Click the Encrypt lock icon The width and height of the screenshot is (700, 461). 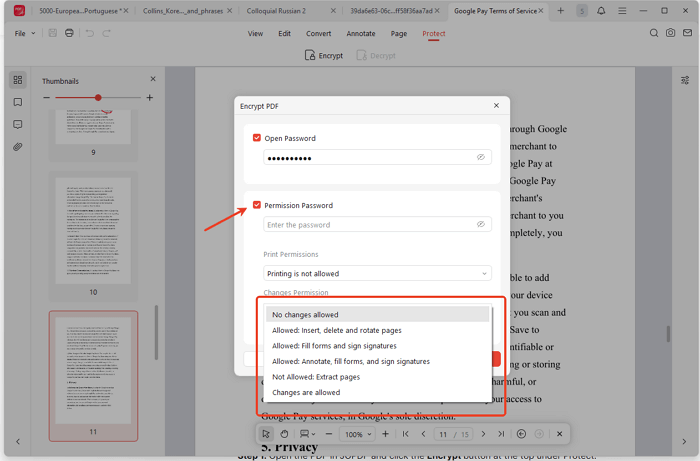click(310, 56)
